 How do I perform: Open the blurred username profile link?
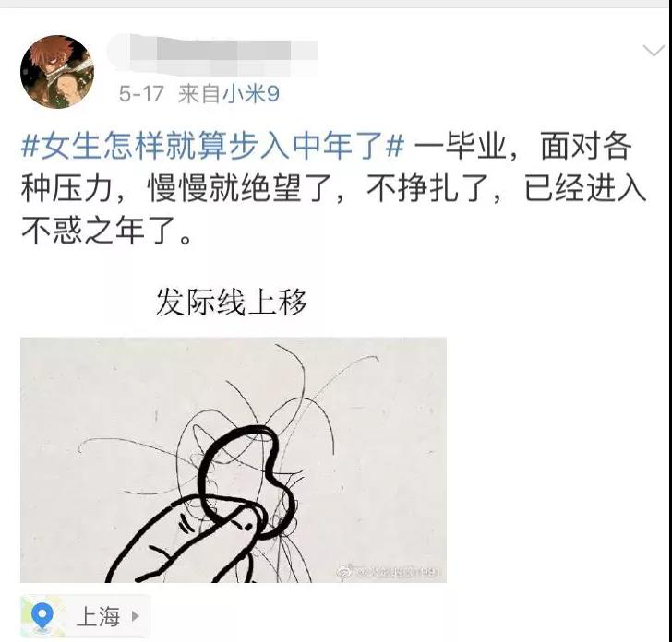[213, 53]
